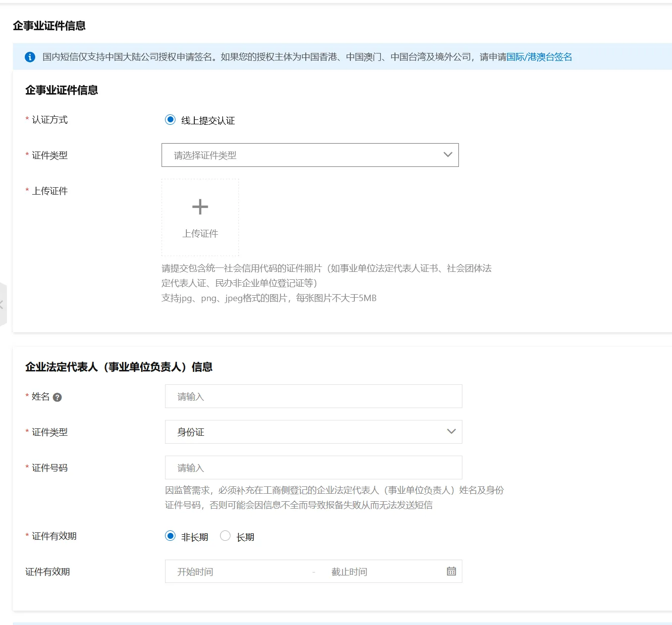Click the 认证方式 field label
The width and height of the screenshot is (672, 625).
click(50, 120)
